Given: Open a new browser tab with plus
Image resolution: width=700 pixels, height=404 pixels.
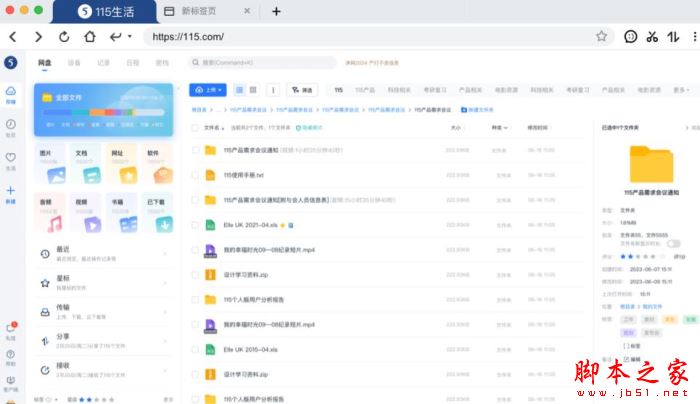Looking at the screenshot, I should point(276,12).
